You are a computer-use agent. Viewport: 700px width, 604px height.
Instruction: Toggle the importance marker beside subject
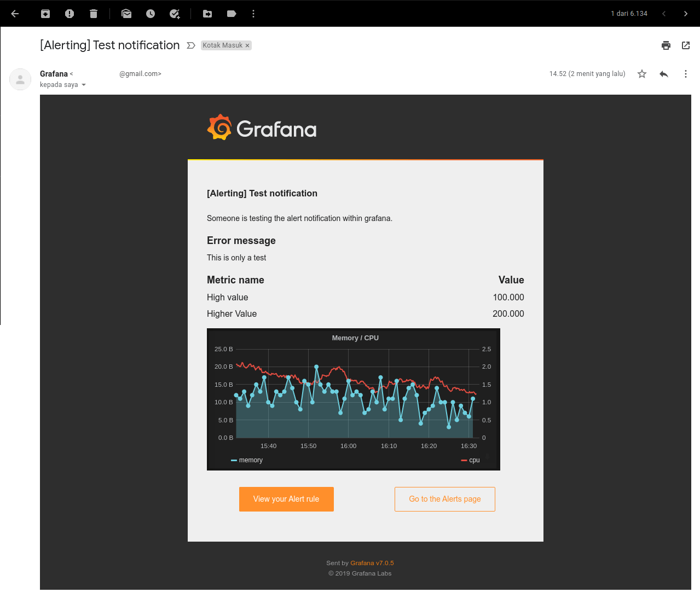click(191, 45)
